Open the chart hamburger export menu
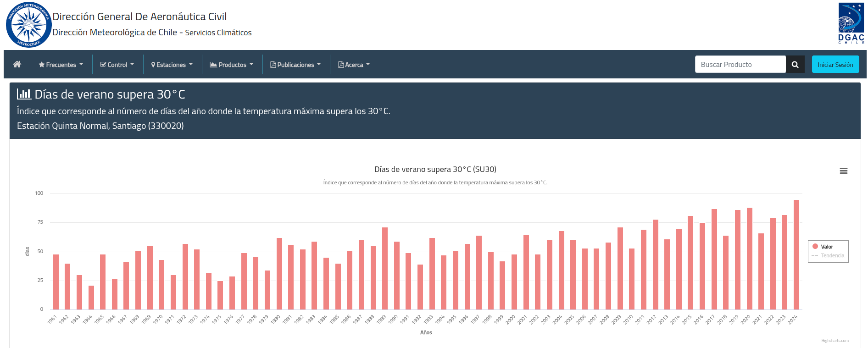The image size is (868, 348). [843, 171]
